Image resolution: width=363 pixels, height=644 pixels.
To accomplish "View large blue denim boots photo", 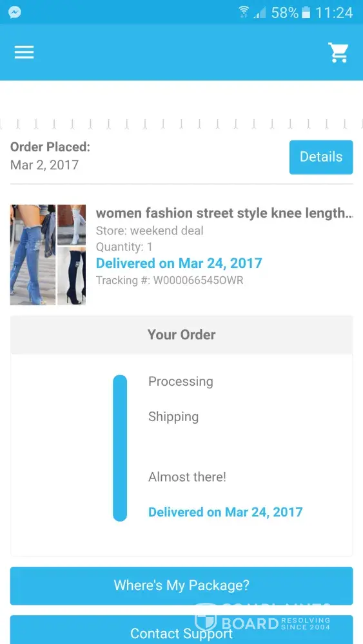I will [33, 254].
